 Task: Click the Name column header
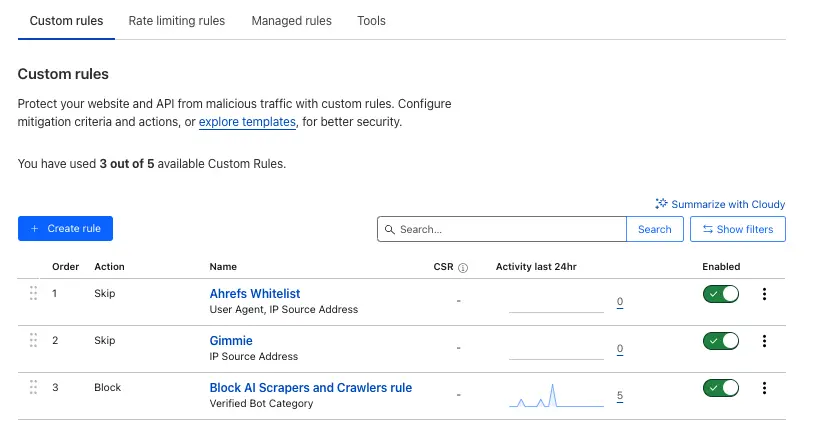[x=223, y=266]
